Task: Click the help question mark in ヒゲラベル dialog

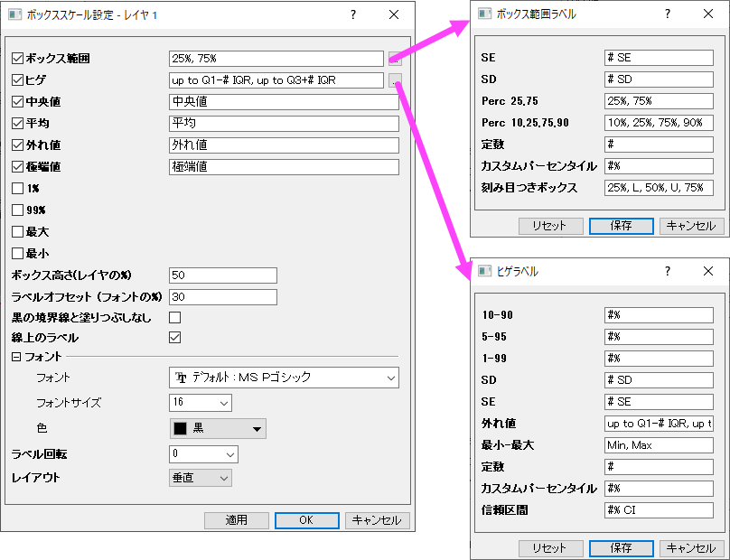Action: (668, 271)
